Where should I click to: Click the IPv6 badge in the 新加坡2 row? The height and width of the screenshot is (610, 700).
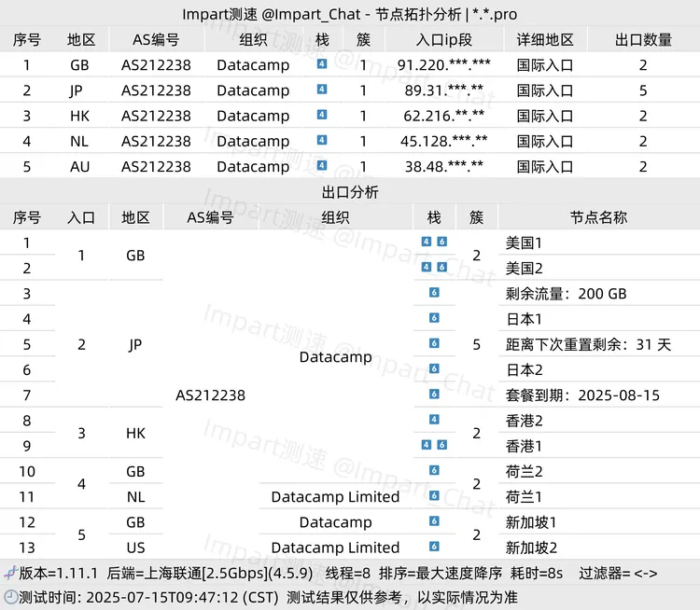tap(434, 547)
